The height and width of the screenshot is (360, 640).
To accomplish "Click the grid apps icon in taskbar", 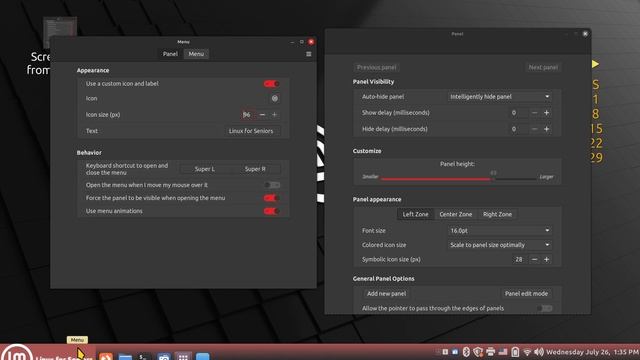I will click(x=183, y=356).
